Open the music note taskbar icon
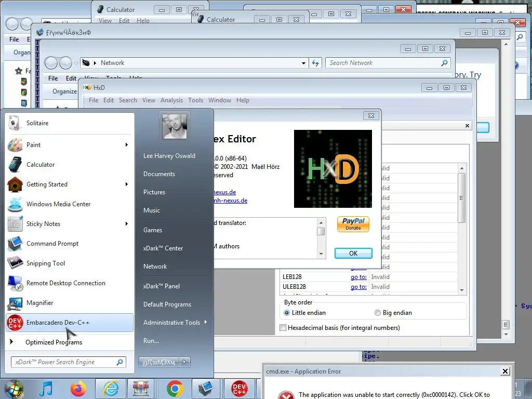532x399 pixels. [46, 389]
